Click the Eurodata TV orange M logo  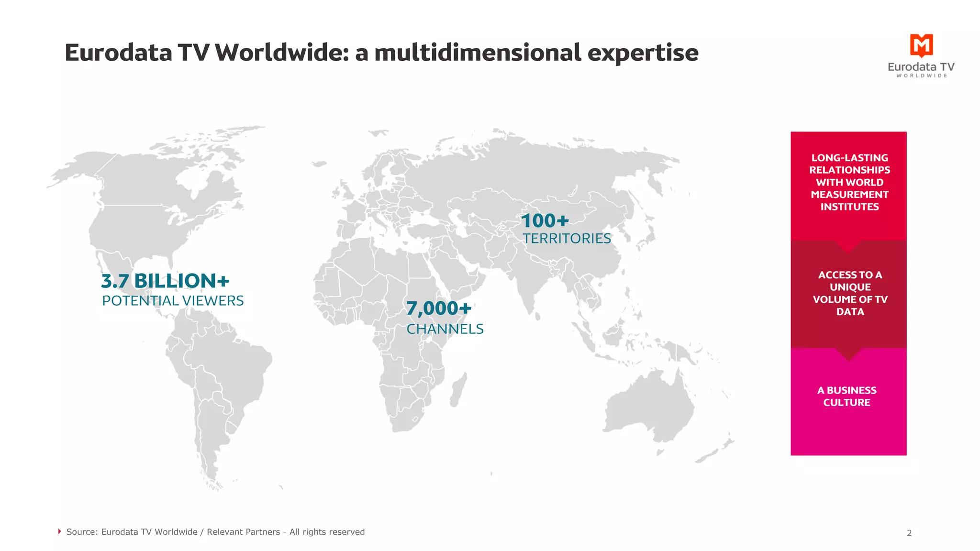click(921, 45)
